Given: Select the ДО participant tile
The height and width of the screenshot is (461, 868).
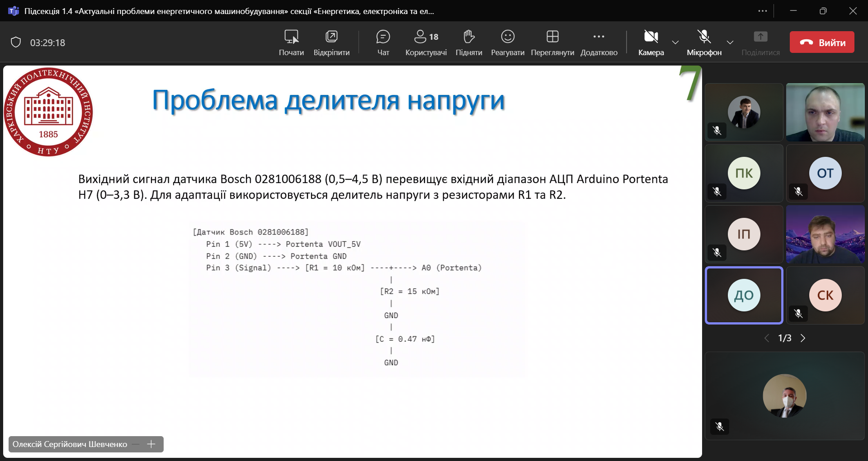Looking at the screenshot, I should 744,295.
